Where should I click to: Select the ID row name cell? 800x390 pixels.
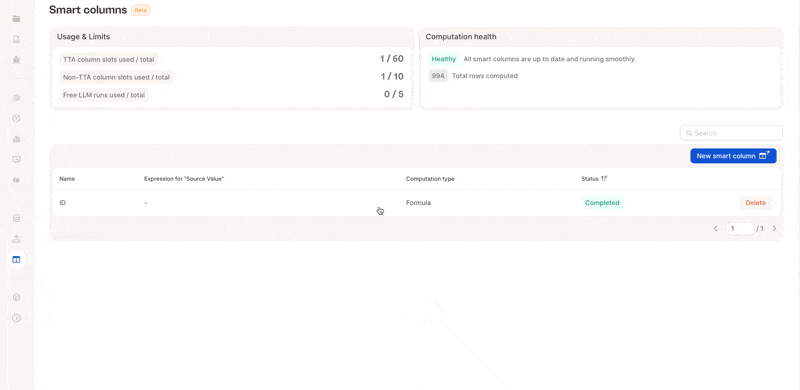coord(62,203)
